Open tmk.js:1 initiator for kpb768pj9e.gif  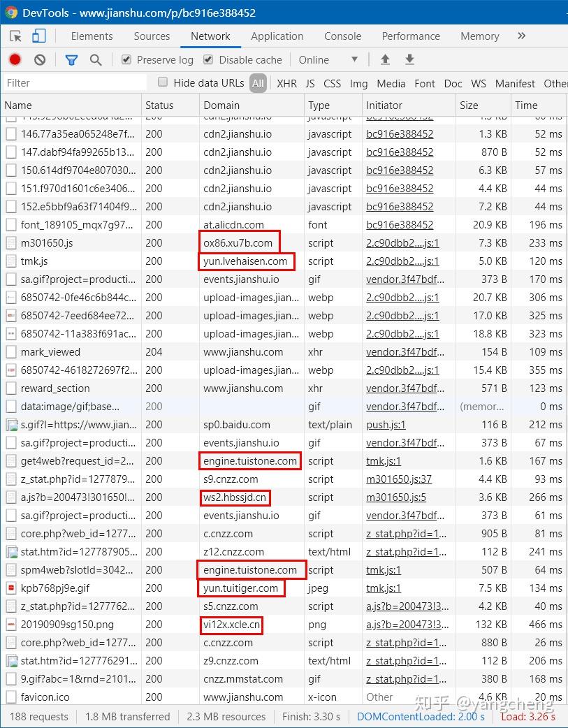click(x=383, y=588)
